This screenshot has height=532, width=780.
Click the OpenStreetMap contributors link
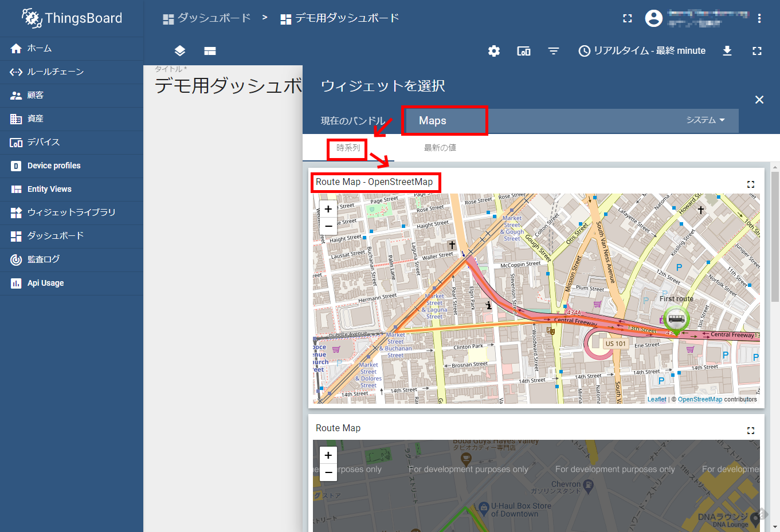(700, 400)
